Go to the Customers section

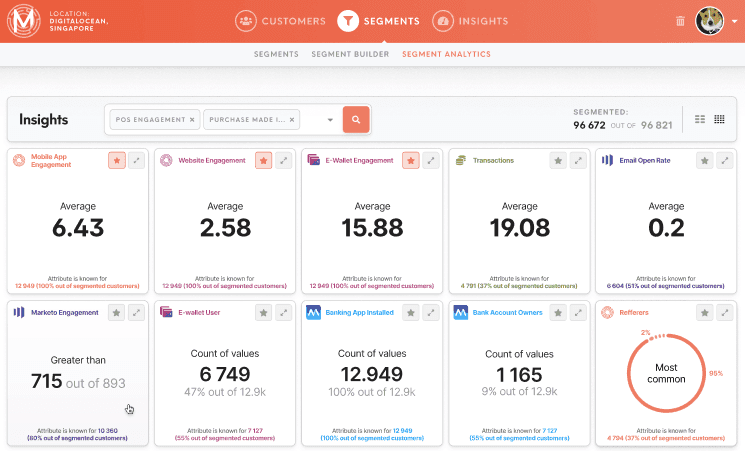pos(281,20)
